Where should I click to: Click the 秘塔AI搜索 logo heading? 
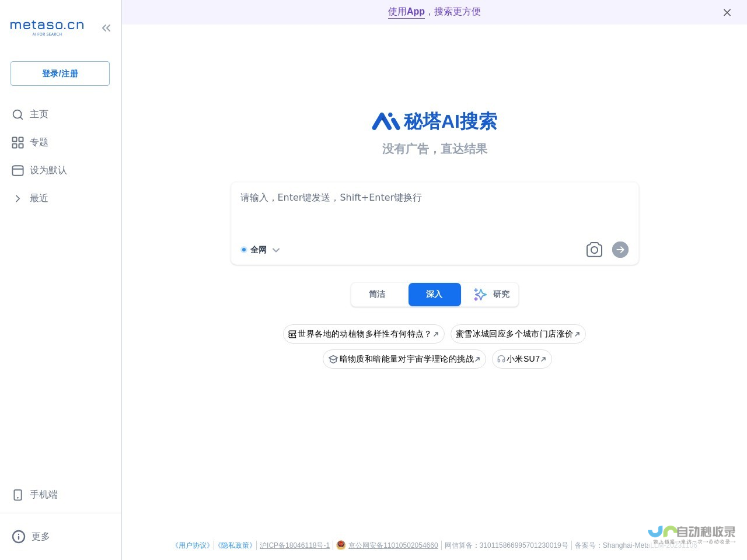435,121
